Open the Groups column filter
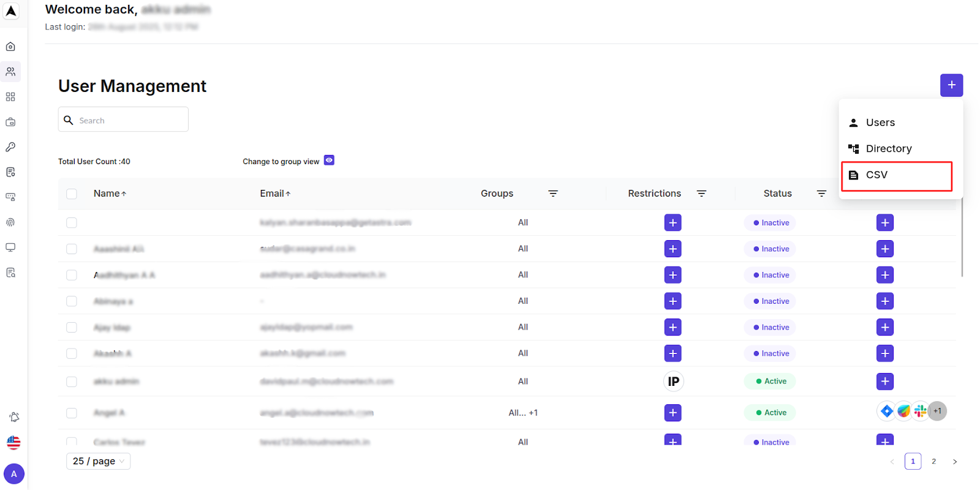This screenshot has height=490, width=980. click(552, 194)
